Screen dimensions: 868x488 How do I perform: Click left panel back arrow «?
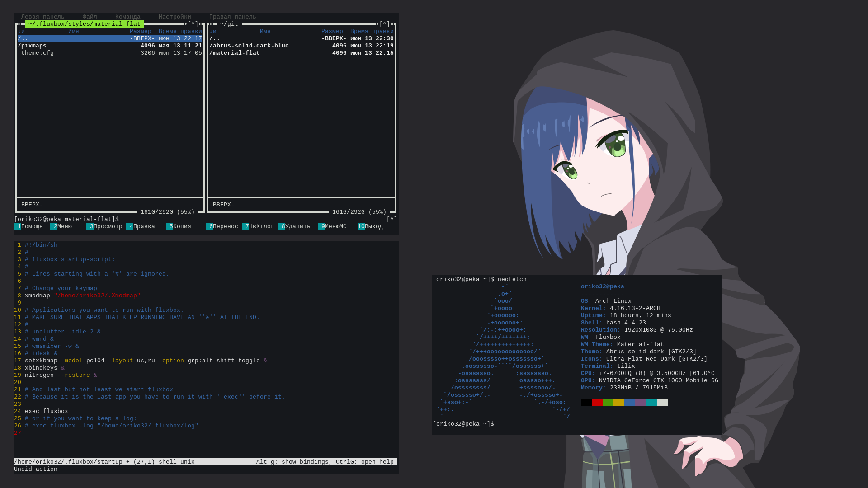[x=19, y=24]
